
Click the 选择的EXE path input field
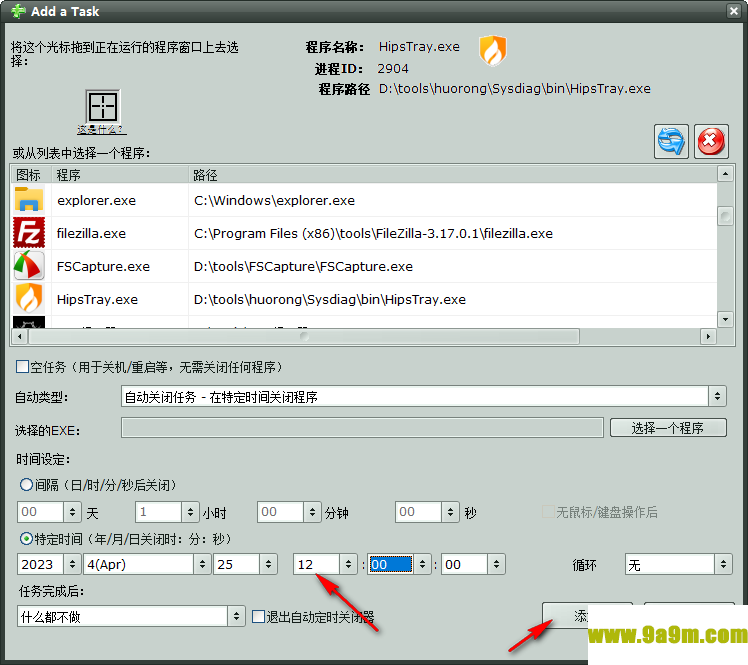click(x=362, y=427)
